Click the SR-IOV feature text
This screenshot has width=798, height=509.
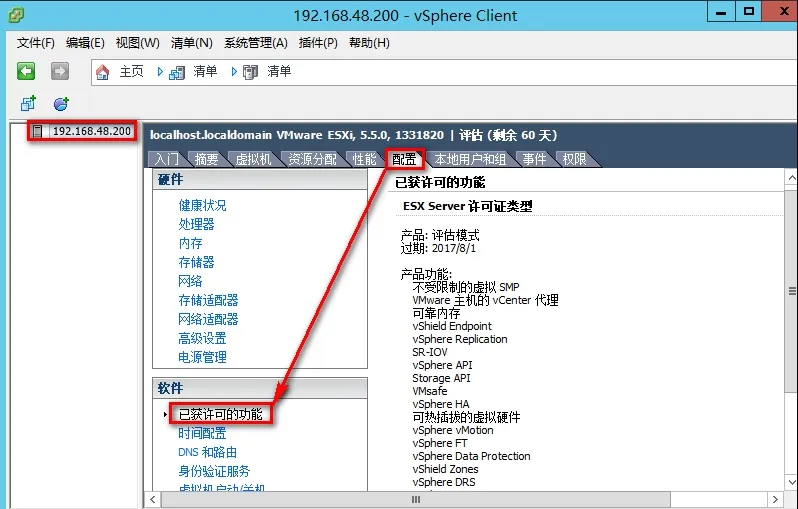[430, 352]
